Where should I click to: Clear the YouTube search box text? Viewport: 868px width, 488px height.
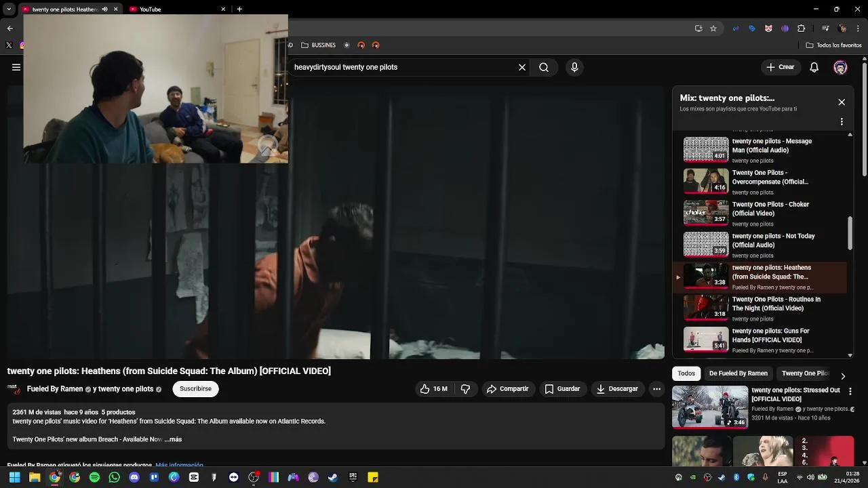pyautogui.click(x=522, y=67)
